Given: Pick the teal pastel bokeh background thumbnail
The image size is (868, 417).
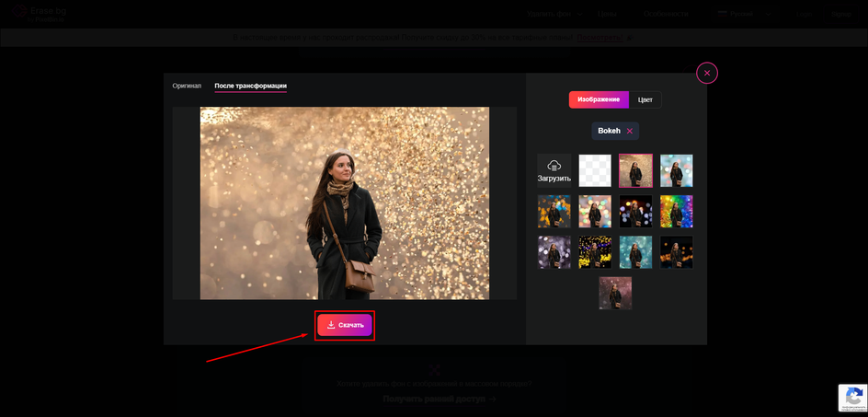Looking at the screenshot, I should (x=677, y=171).
